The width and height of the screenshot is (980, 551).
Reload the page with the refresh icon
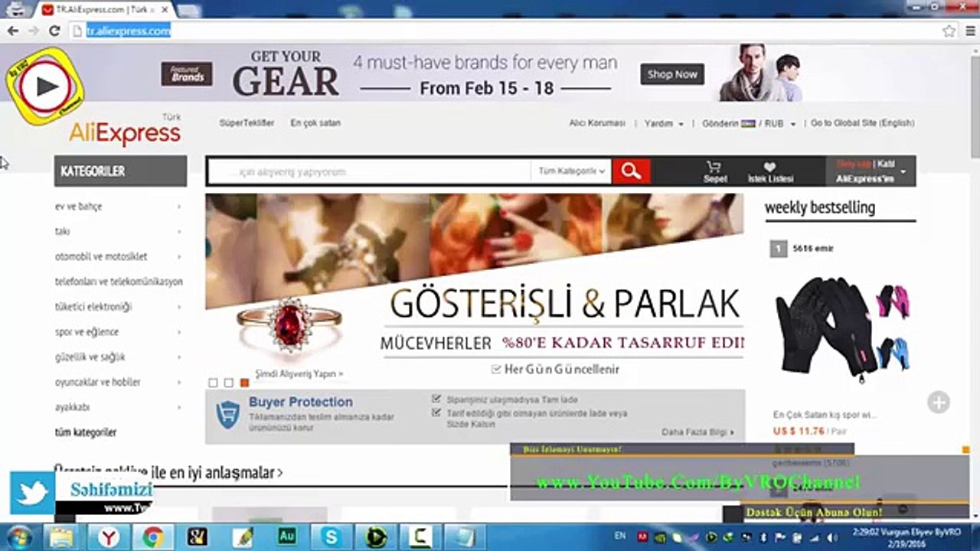54,31
